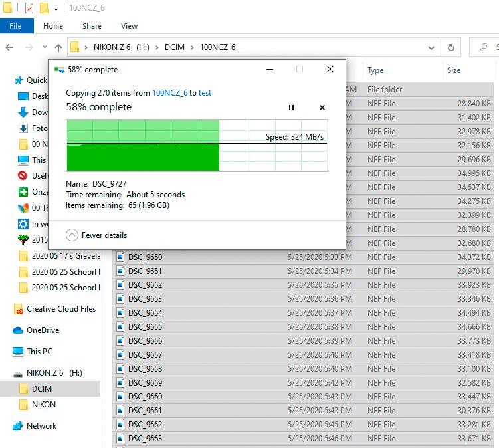499x448 pixels.
Task: Click the DSC_9656 file icon
Action: tap(120, 341)
